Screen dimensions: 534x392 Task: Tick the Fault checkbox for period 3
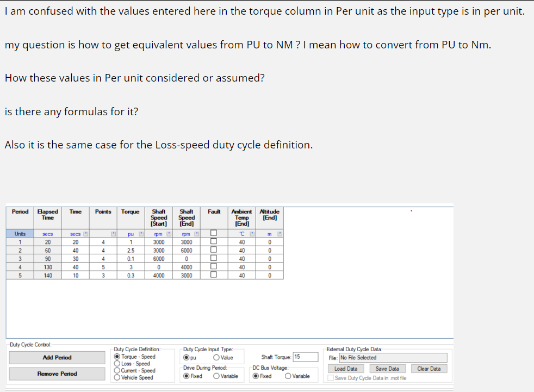[x=214, y=258]
